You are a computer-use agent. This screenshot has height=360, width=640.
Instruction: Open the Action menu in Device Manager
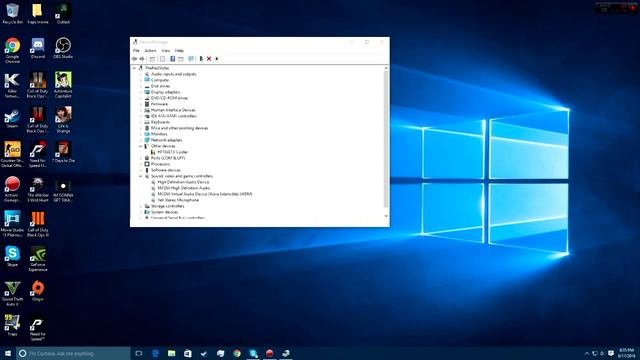(150, 51)
